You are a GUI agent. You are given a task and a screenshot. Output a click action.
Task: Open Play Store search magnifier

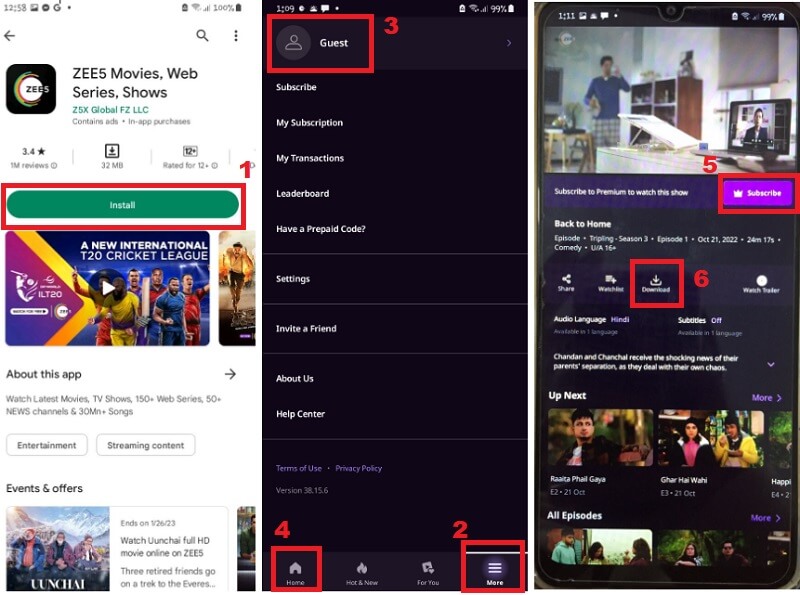[203, 35]
